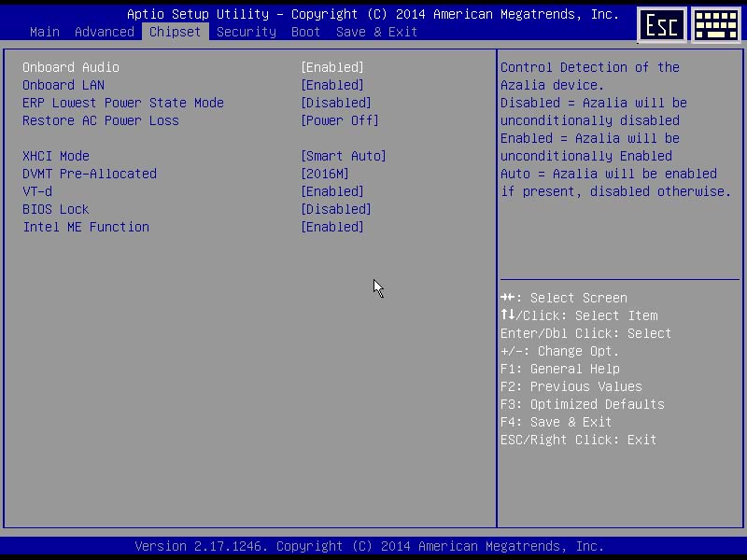Change Onboard Audio Enabled value
Viewport: 747px width, 560px height.
pyautogui.click(x=332, y=67)
